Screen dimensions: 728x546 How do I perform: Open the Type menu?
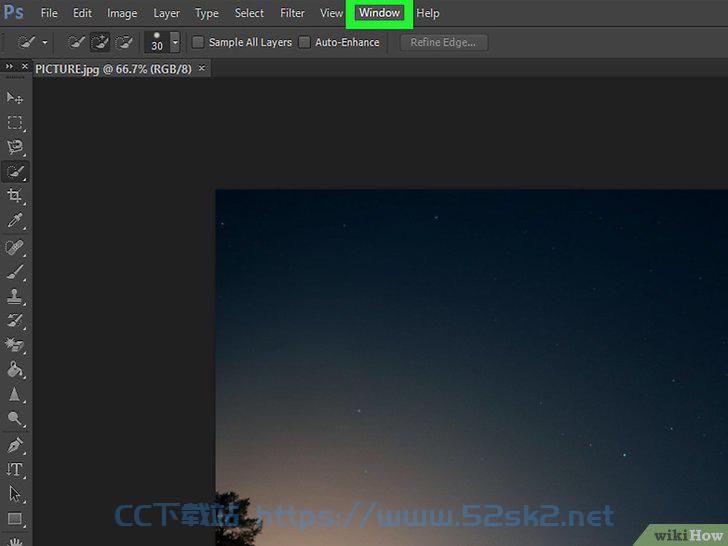click(x=207, y=13)
